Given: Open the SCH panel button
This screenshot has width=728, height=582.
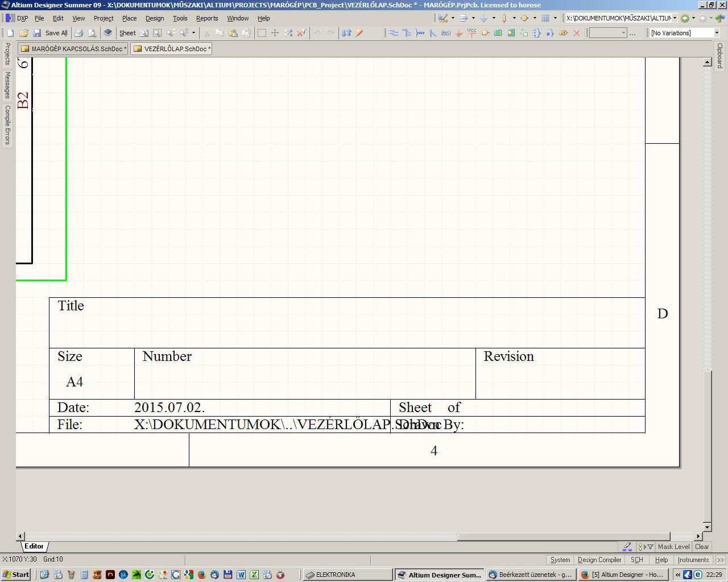Looking at the screenshot, I should 637,560.
